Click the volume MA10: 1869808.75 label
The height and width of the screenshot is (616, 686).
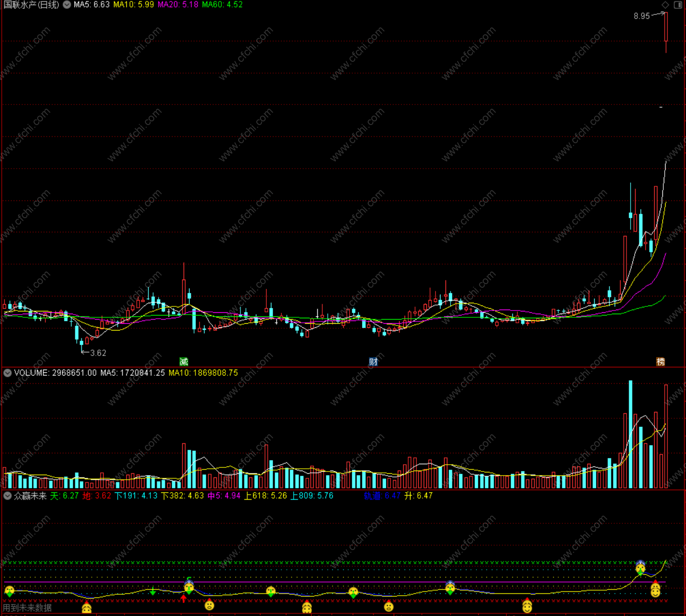(203, 373)
